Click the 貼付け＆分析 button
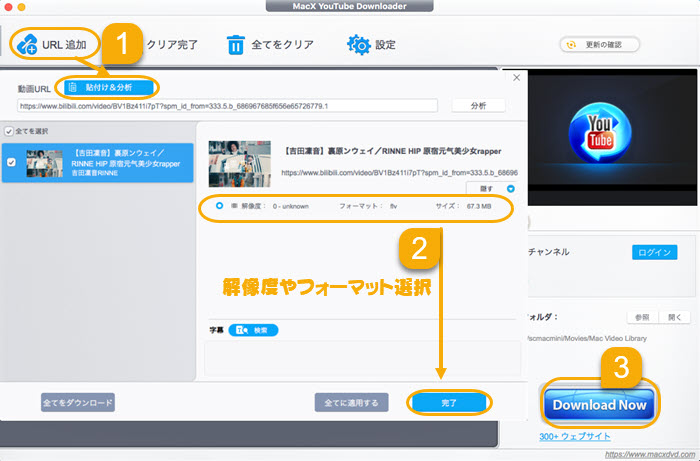This screenshot has height=461, width=700. (x=108, y=87)
